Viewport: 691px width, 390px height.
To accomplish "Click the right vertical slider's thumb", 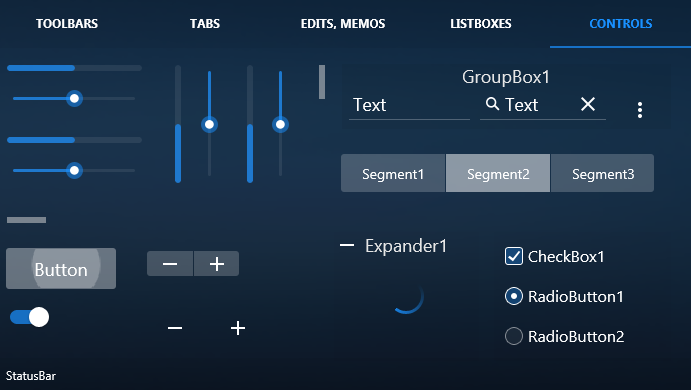I will pyautogui.click(x=280, y=124).
